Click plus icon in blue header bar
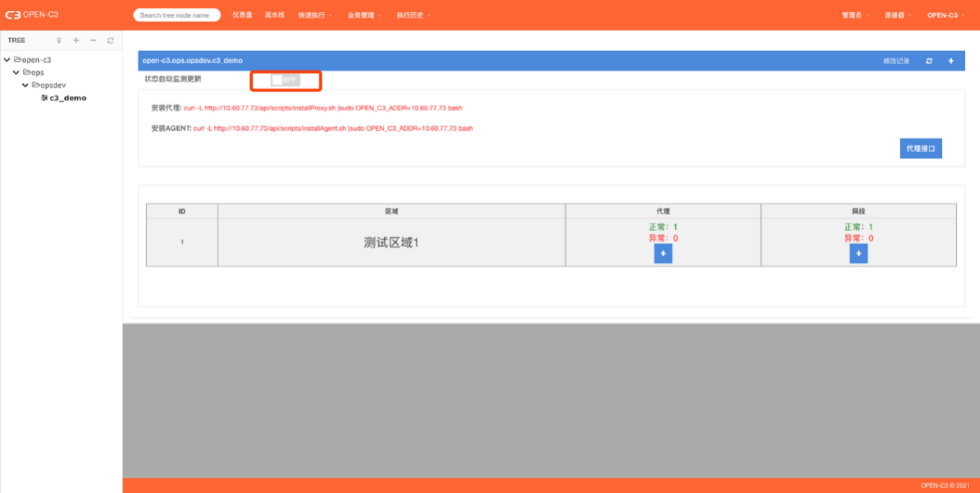The height and width of the screenshot is (493, 980). coord(951,61)
